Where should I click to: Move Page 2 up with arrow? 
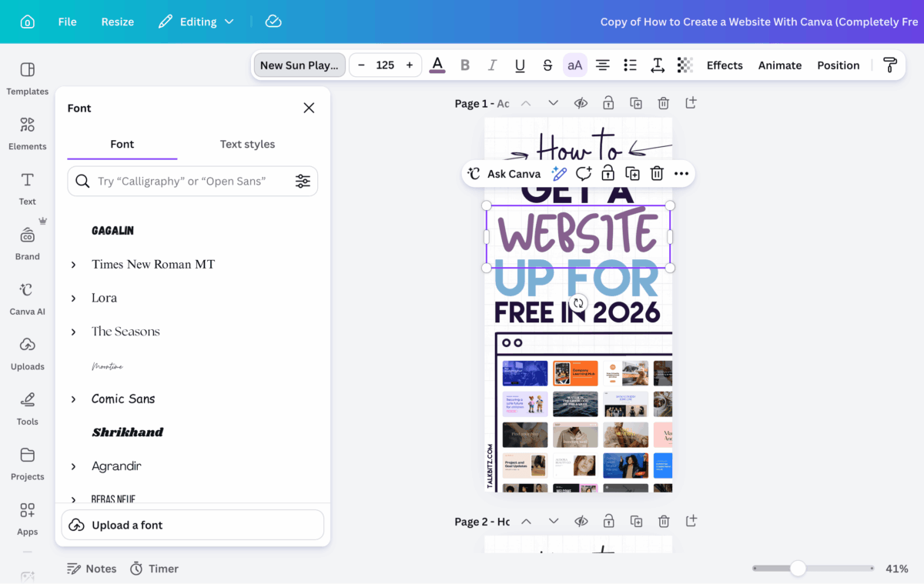click(526, 522)
